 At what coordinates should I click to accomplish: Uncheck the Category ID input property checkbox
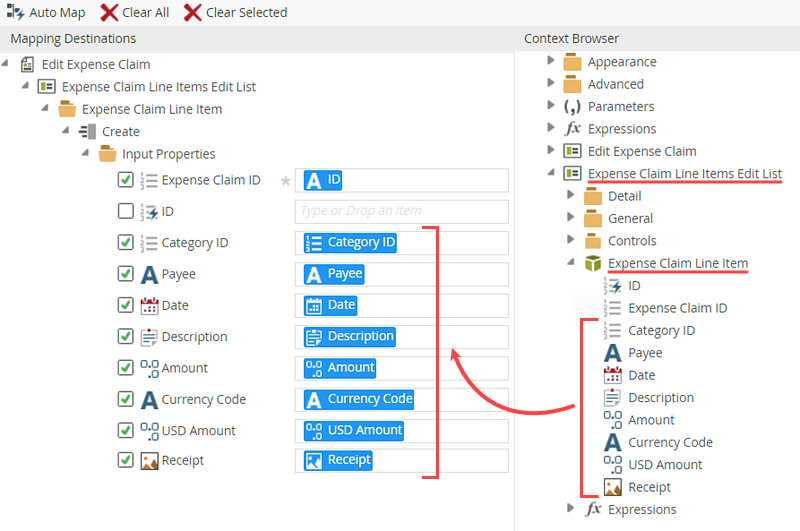pyautogui.click(x=125, y=242)
